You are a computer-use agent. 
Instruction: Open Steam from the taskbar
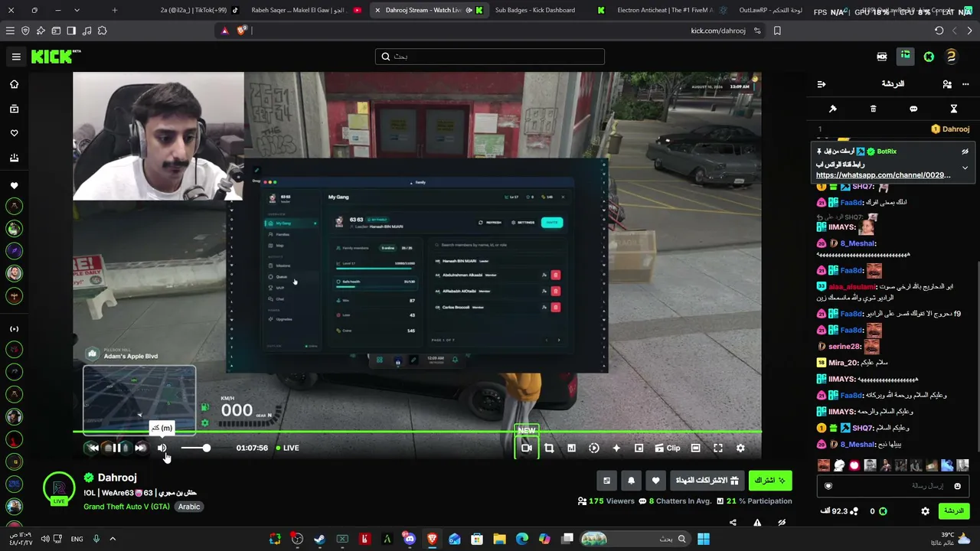click(x=319, y=539)
